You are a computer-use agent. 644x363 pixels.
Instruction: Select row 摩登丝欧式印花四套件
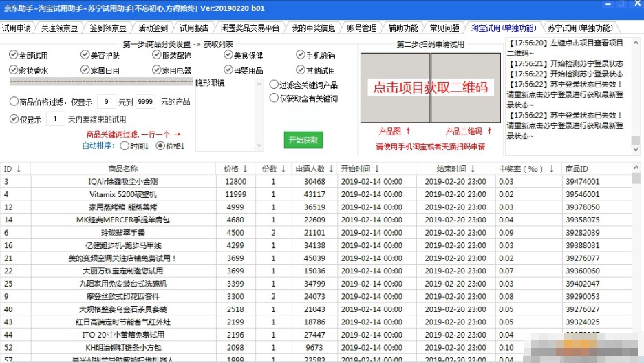coord(316,296)
